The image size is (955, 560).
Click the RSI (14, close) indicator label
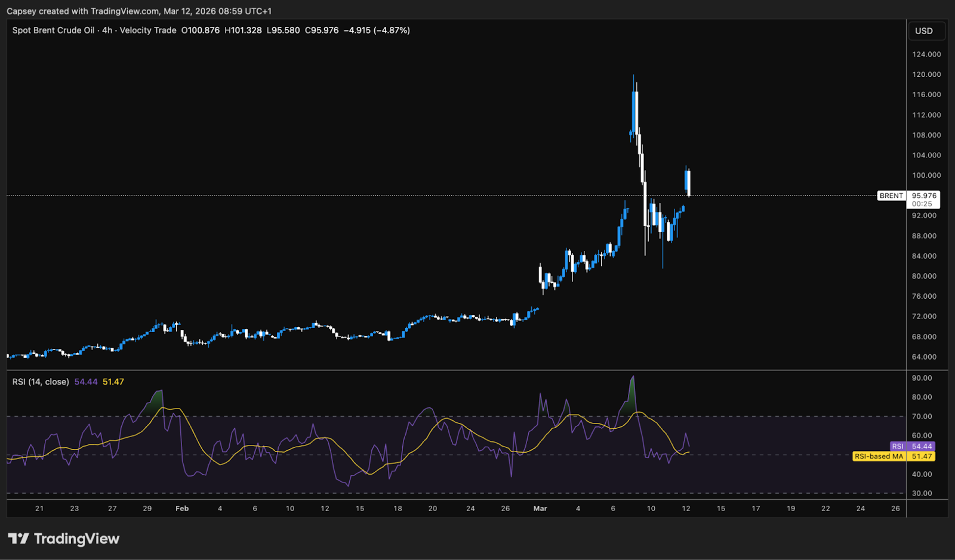39,381
